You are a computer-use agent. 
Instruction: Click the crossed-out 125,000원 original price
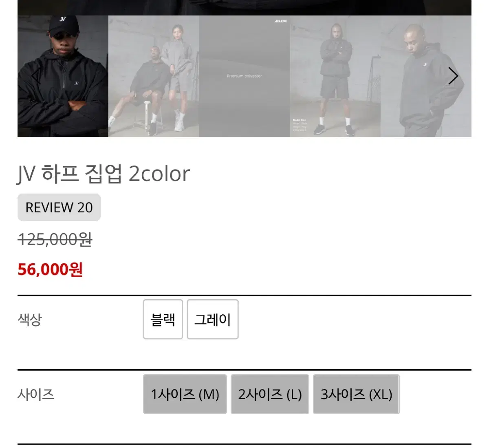(55, 239)
